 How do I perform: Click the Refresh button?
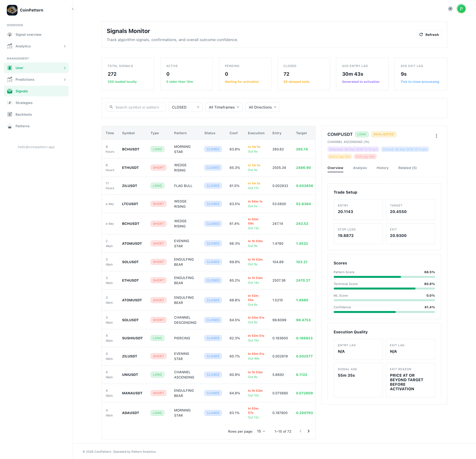click(x=429, y=35)
